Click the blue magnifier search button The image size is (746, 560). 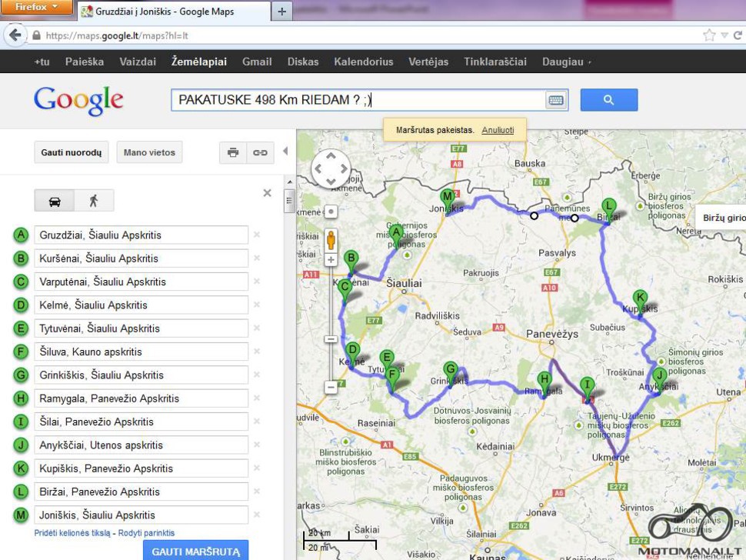click(x=608, y=100)
